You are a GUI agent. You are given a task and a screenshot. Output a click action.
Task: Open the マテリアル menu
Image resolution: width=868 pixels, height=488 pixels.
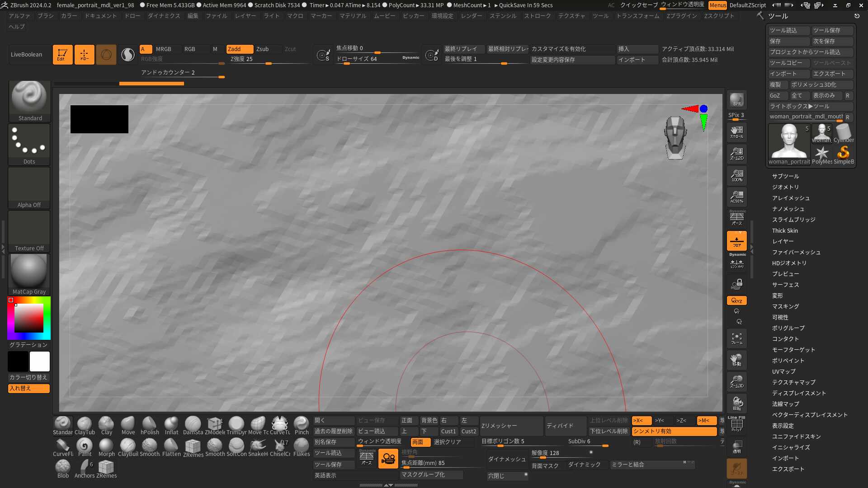click(354, 15)
